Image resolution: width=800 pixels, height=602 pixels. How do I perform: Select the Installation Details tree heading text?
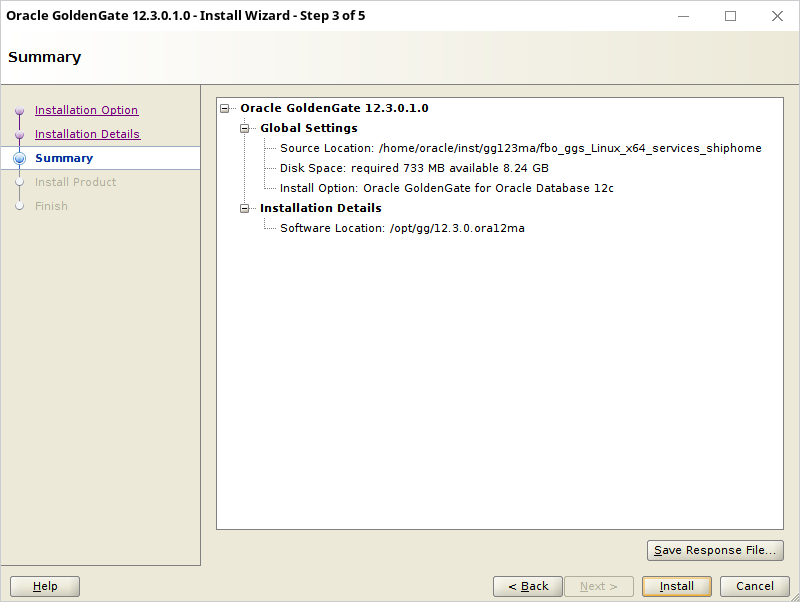click(x=320, y=208)
